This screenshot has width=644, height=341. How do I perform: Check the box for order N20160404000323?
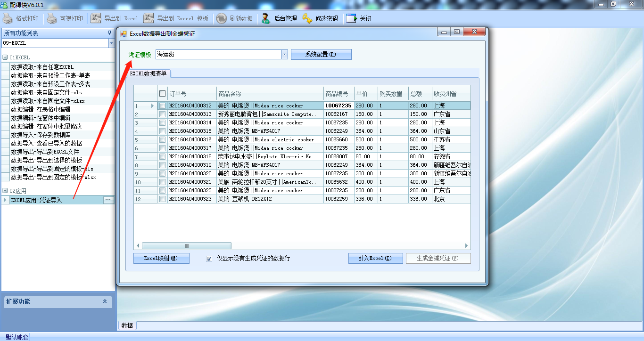(162, 199)
